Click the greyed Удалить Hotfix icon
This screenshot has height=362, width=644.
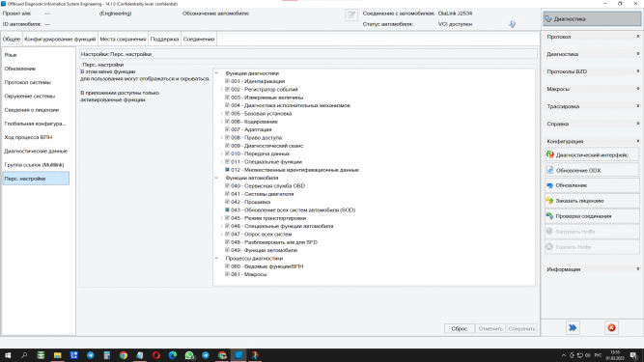[549, 247]
